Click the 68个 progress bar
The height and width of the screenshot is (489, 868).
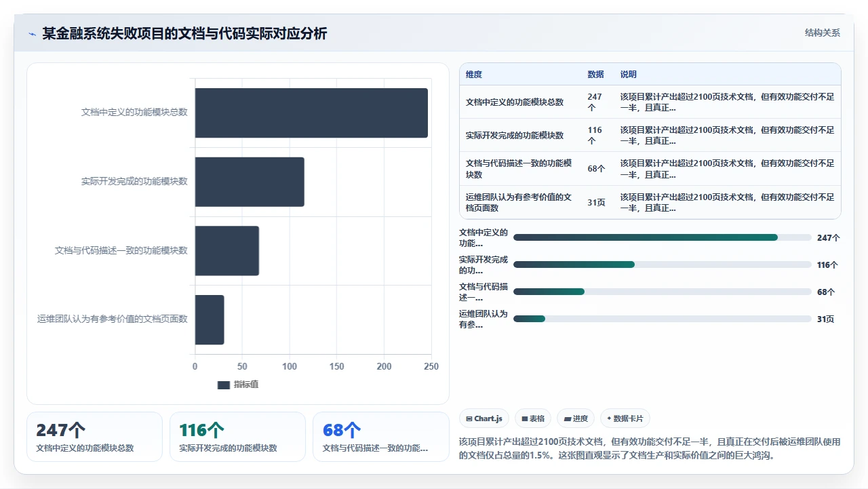[663, 292]
